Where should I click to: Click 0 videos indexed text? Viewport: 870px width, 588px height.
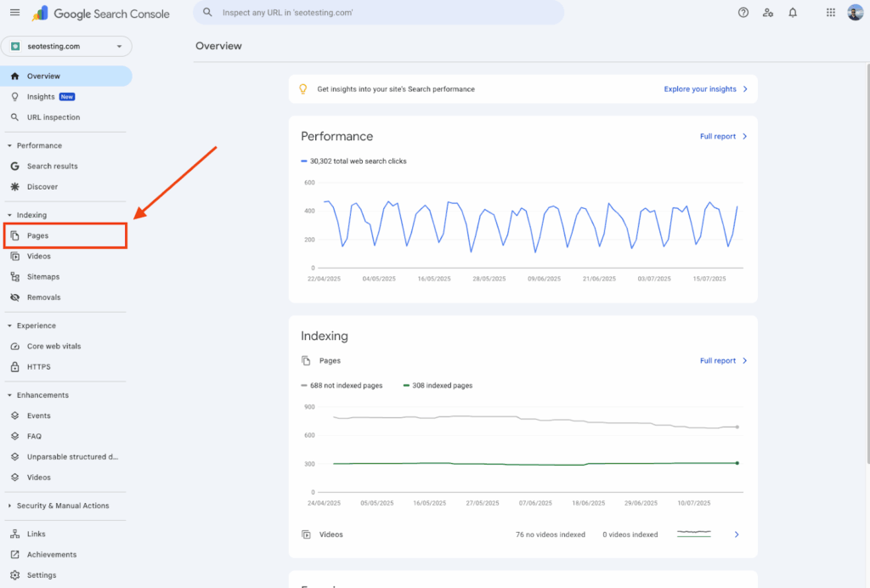tap(630, 534)
